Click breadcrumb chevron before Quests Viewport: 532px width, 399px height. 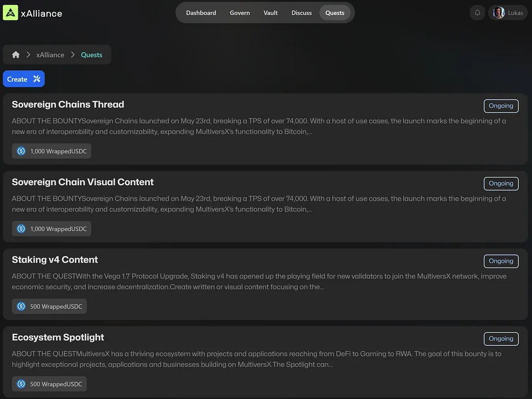[73, 55]
